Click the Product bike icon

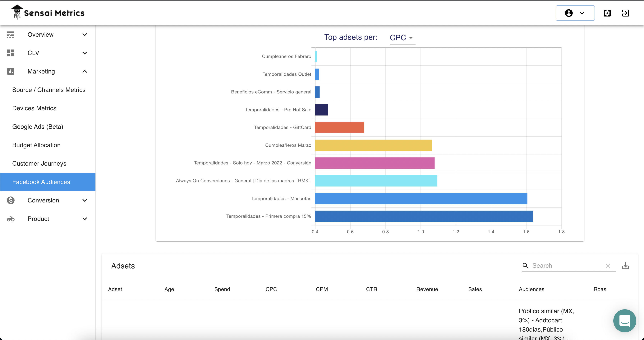click(11, 219)
